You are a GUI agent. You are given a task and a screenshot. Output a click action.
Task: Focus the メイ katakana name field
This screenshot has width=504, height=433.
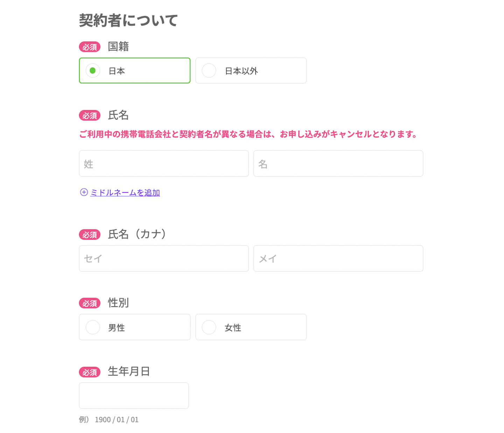pos(338,258)
